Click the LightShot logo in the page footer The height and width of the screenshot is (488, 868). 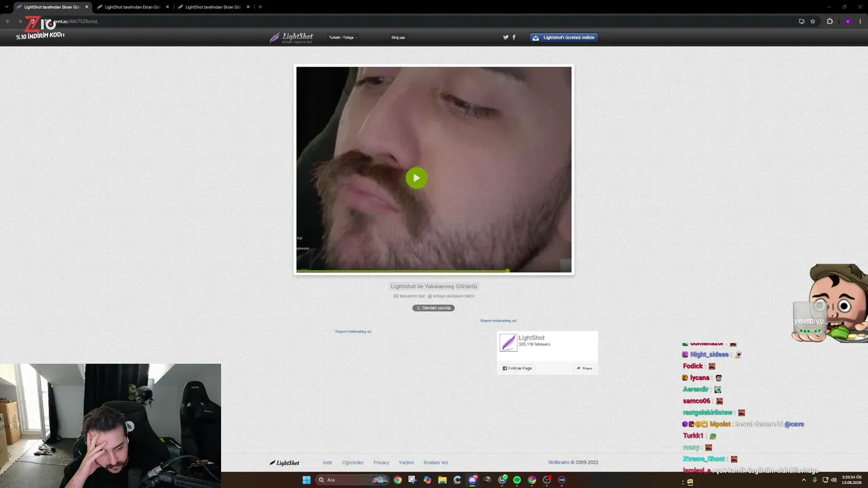285,463
